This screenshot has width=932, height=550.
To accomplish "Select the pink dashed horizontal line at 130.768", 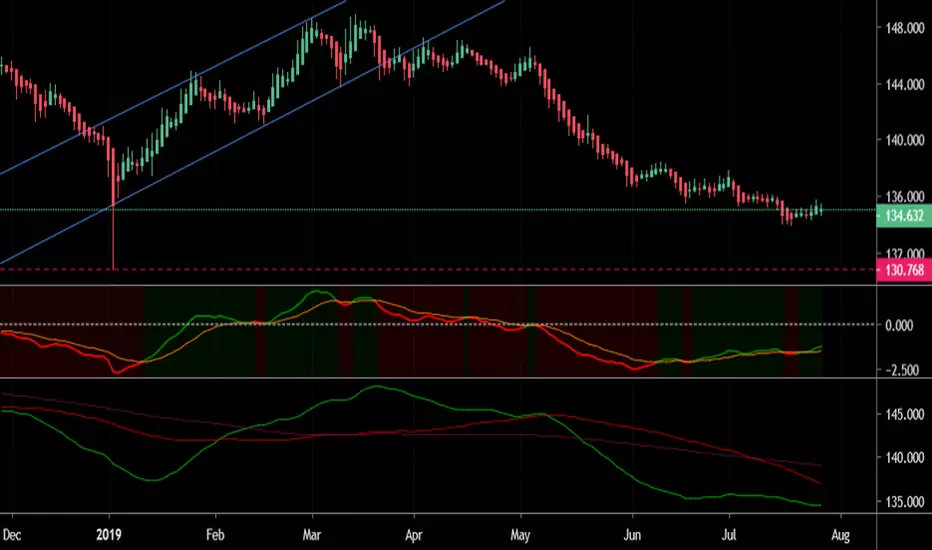I will click(438, 269).
